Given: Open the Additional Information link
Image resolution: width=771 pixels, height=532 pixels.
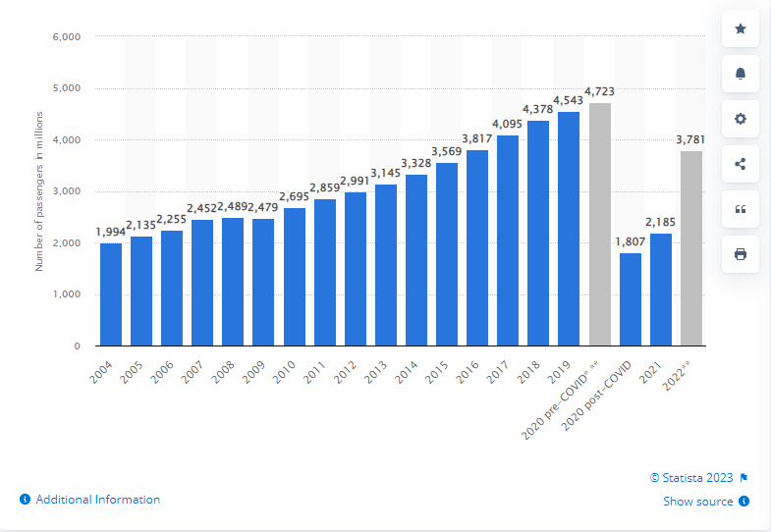Looking at the screenshot, I should tap(98, 500).
